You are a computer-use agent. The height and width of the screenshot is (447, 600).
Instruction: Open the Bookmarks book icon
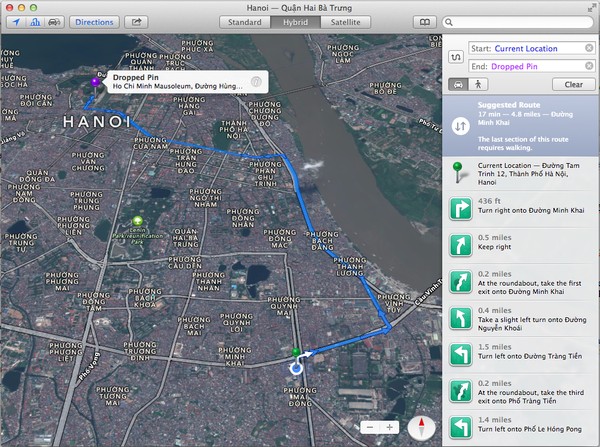tap(425, 22)
